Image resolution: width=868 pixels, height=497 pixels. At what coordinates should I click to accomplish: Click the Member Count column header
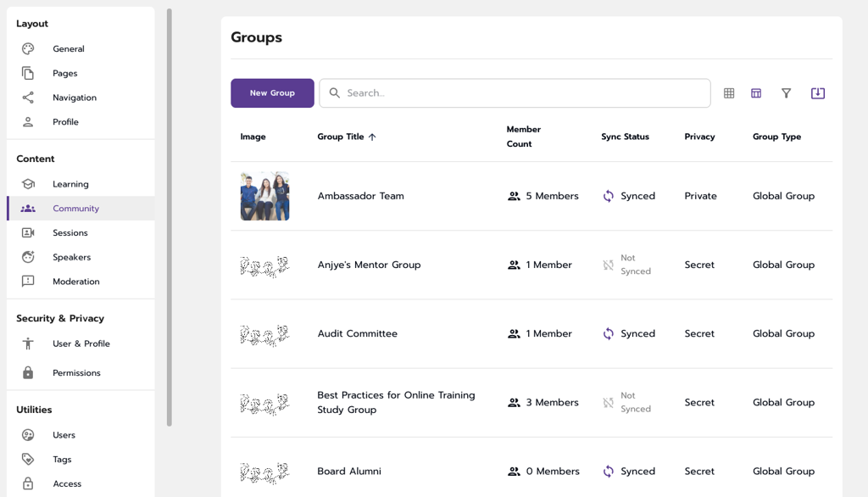[523, 137]
